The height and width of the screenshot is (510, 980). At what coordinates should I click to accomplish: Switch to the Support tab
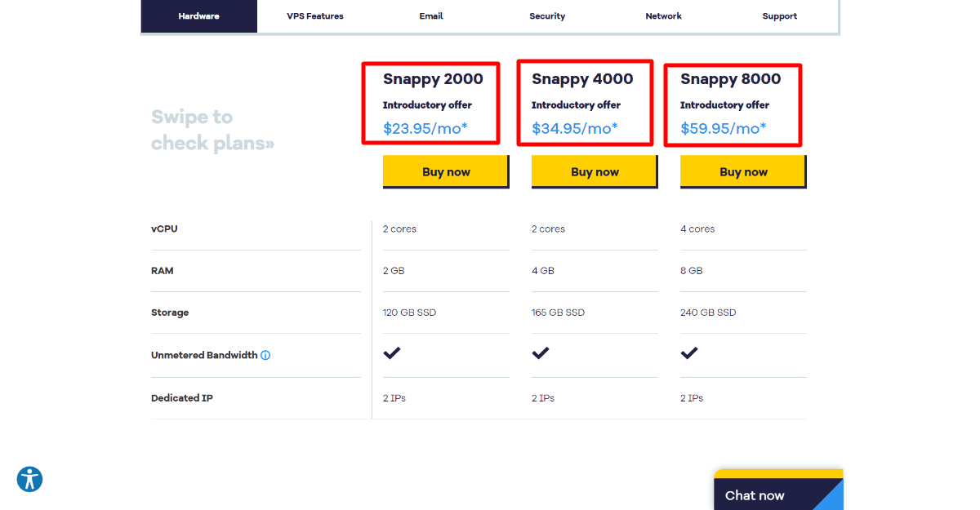tap(780, 16)
